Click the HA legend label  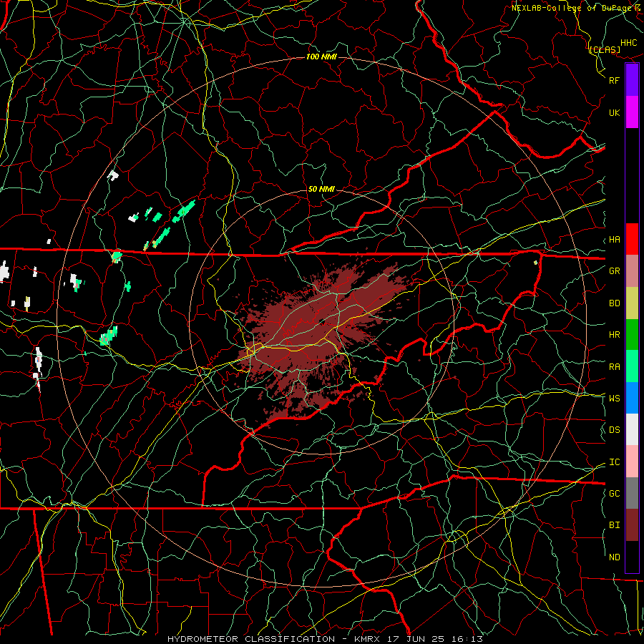[x=615, y=239]
